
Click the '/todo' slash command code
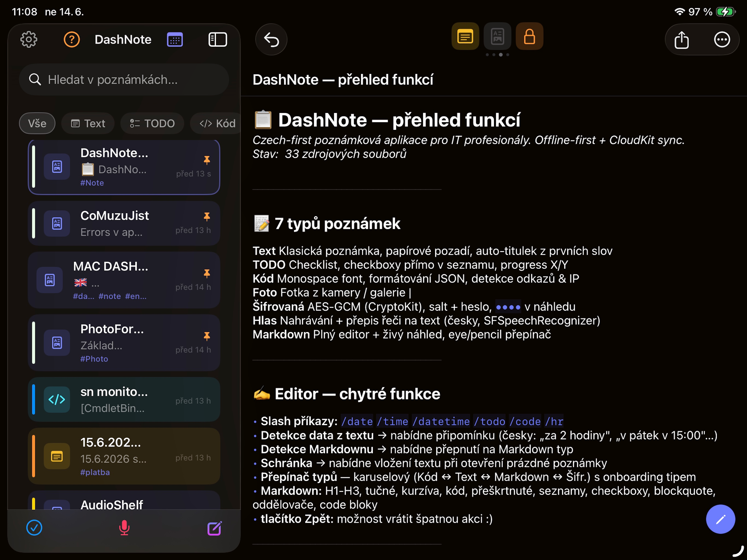(489, 422)
